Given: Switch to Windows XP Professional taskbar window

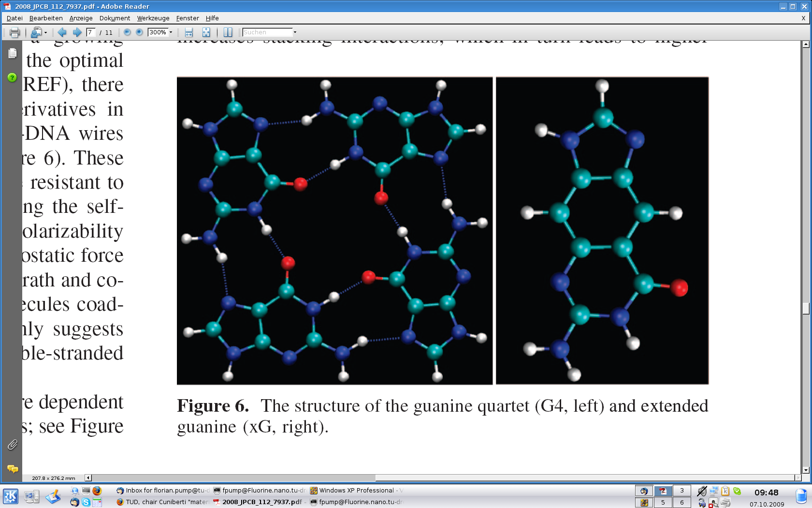Looking at the screenshot, I should point(356,491).
